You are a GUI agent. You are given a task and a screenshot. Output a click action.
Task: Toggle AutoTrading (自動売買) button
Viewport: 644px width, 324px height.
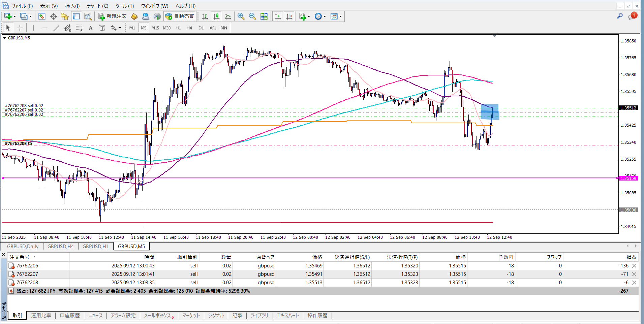[x=180, y=16]
